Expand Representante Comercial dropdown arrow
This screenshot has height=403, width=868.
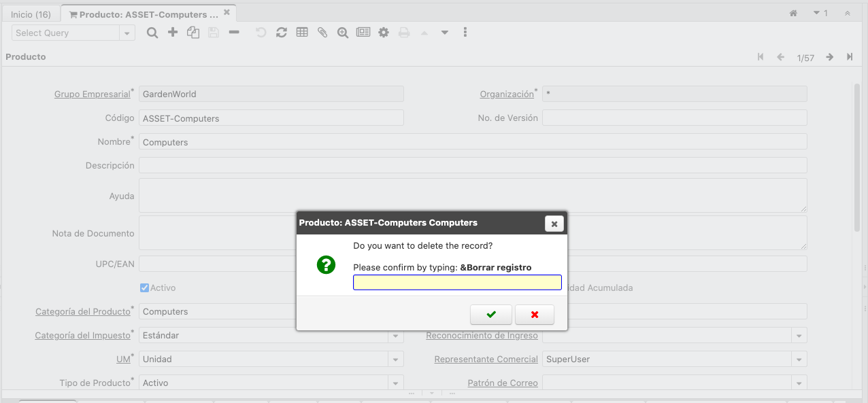799,360
